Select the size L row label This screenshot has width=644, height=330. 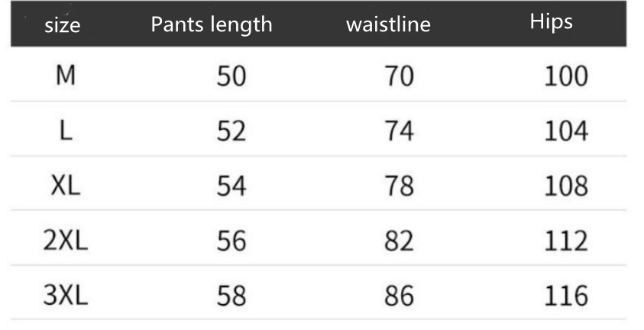pyautogui.click(x=66, y=131)
